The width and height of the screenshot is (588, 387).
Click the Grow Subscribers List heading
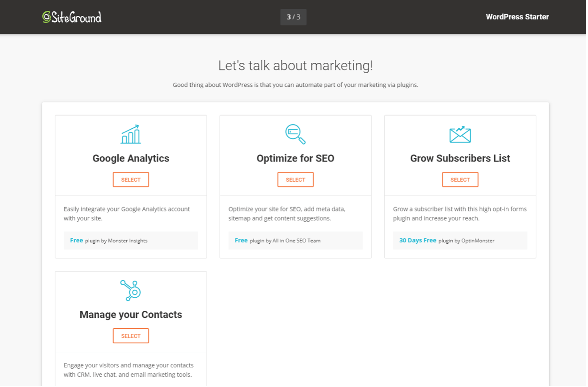[460, 158]
